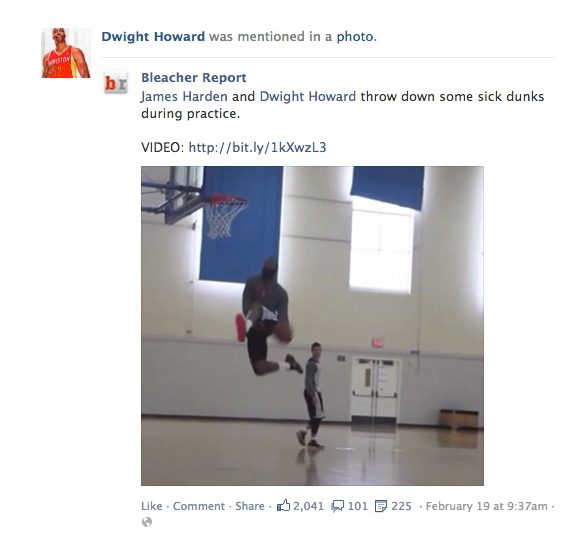This screenshot has height=553, width=585.
Task: Open the 'photo' link in header
Action: tap(356, 37)
